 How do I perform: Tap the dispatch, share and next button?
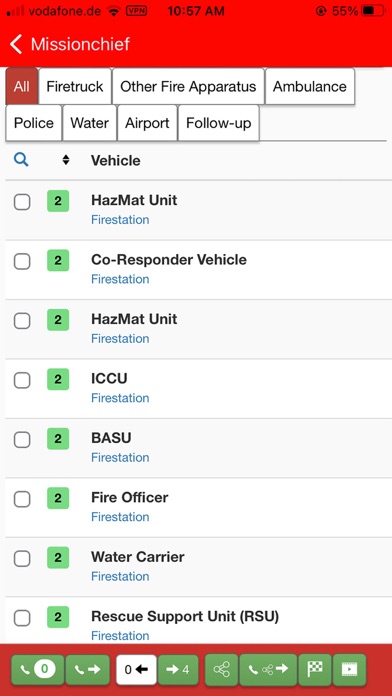(x=268, y=669)
